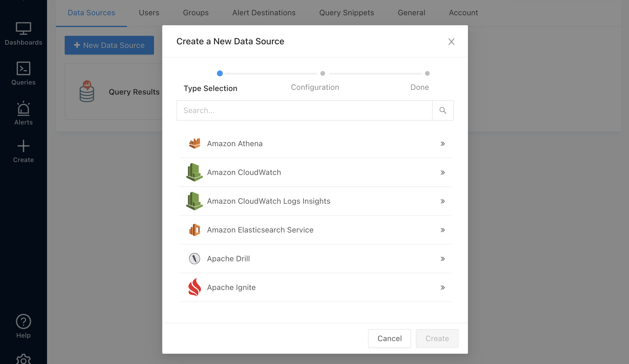Cancel the data source dialog

[x=389, y=338]
